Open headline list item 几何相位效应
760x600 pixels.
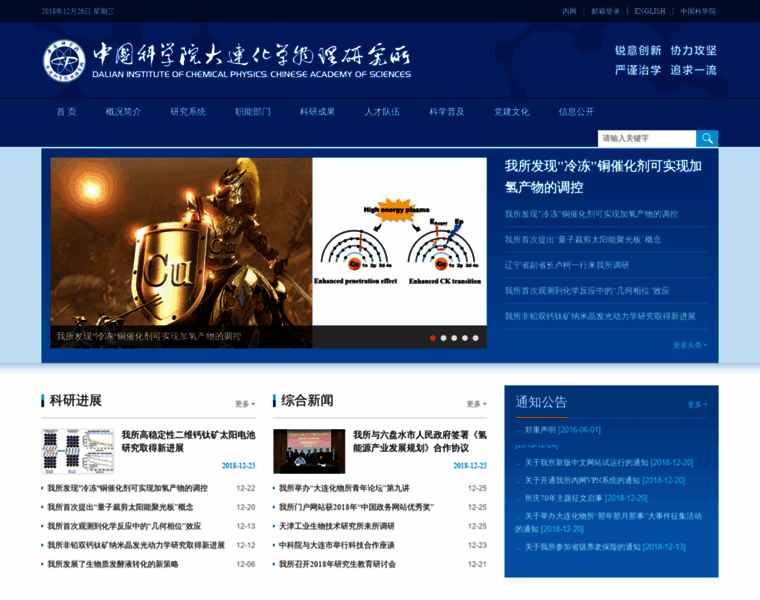click(587, 291)
